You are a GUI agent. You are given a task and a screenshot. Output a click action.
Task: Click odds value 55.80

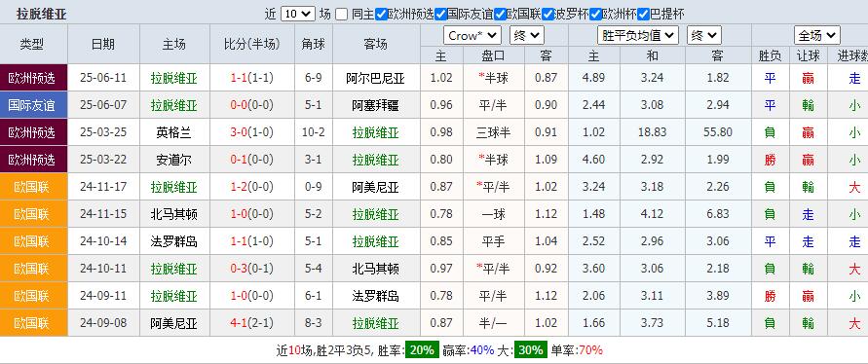[x=718, y=132]
